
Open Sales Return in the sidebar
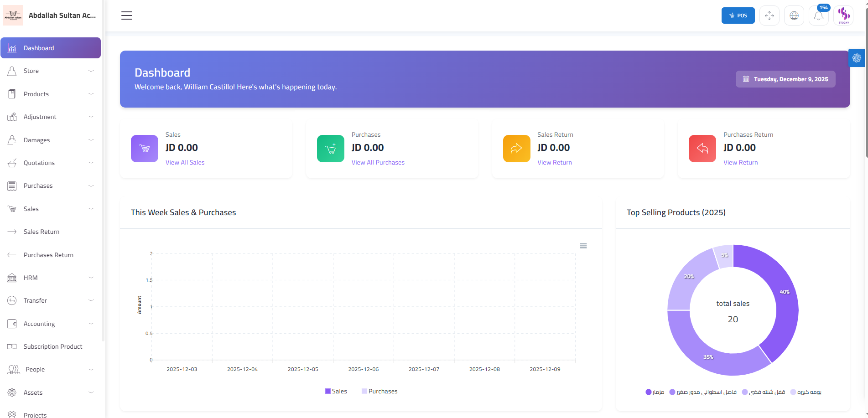point(42,232)
